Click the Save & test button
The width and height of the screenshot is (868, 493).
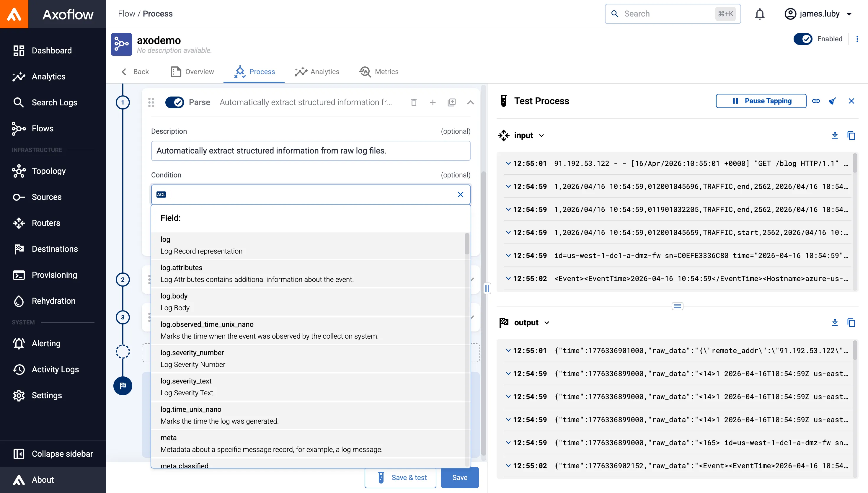pyautogui.click(x=400, y=477)
